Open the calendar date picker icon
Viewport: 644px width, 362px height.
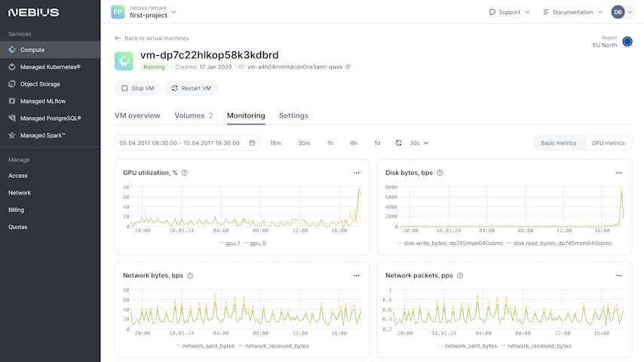tap(252, 143)
